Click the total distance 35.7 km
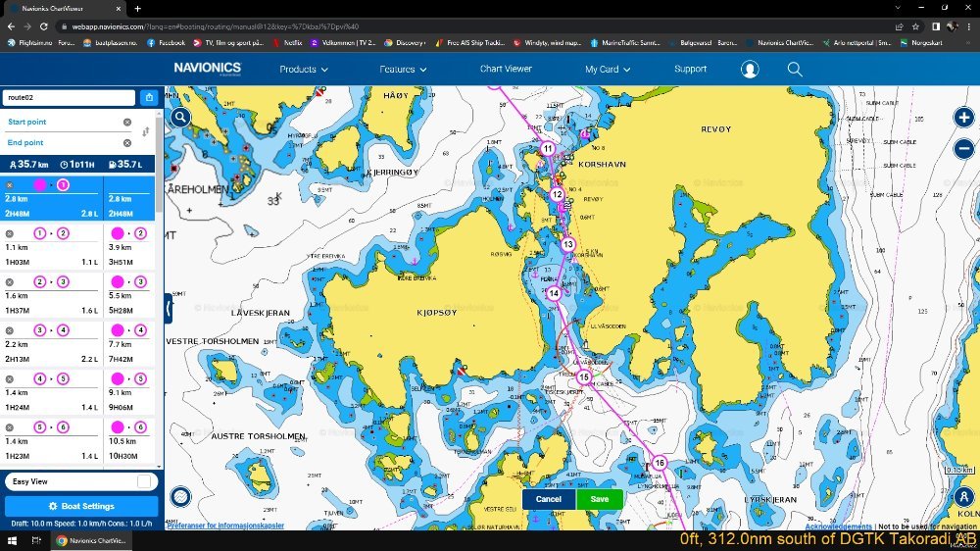 pyautogui.click(x=29, y=165)
